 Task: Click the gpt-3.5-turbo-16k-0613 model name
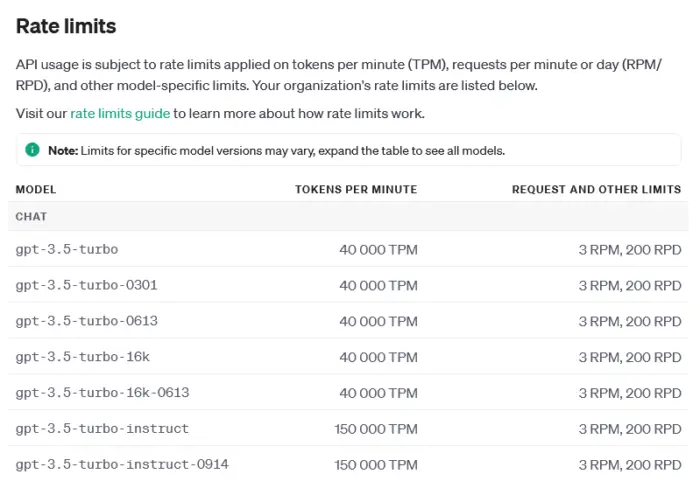[102, 393]
